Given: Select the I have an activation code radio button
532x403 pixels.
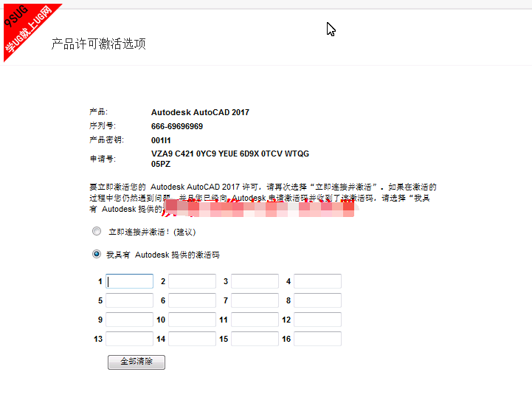Looking at the screenshot, I should point(97,255).
